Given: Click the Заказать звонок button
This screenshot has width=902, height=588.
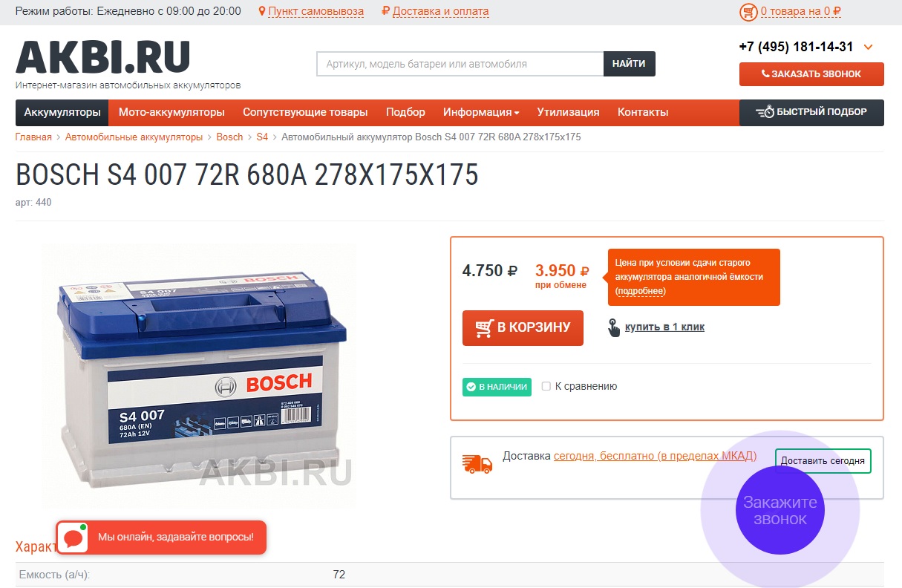Looking at the screenshot, I should click(811, 74).
